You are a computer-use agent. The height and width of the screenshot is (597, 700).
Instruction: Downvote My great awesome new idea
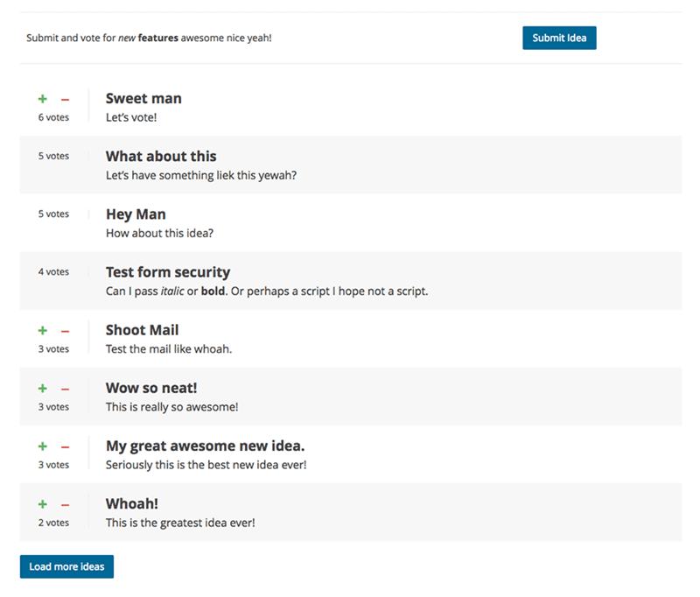[x=65, y=446]
